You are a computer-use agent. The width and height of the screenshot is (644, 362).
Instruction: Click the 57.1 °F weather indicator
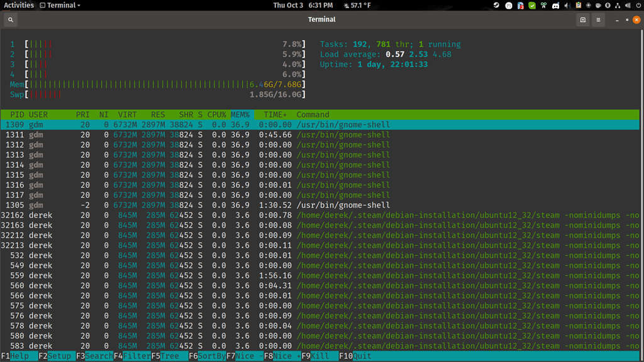(357, 5)
